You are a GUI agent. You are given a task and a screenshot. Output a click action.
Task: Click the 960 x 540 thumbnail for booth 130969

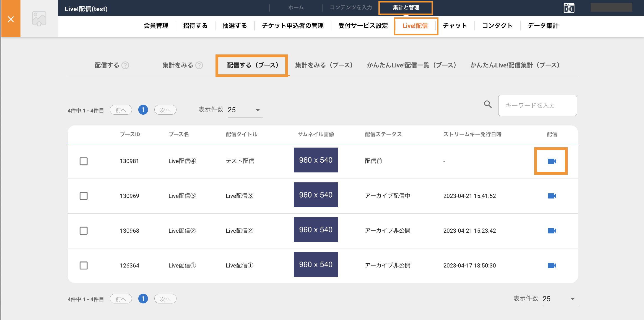click(316, 195)
